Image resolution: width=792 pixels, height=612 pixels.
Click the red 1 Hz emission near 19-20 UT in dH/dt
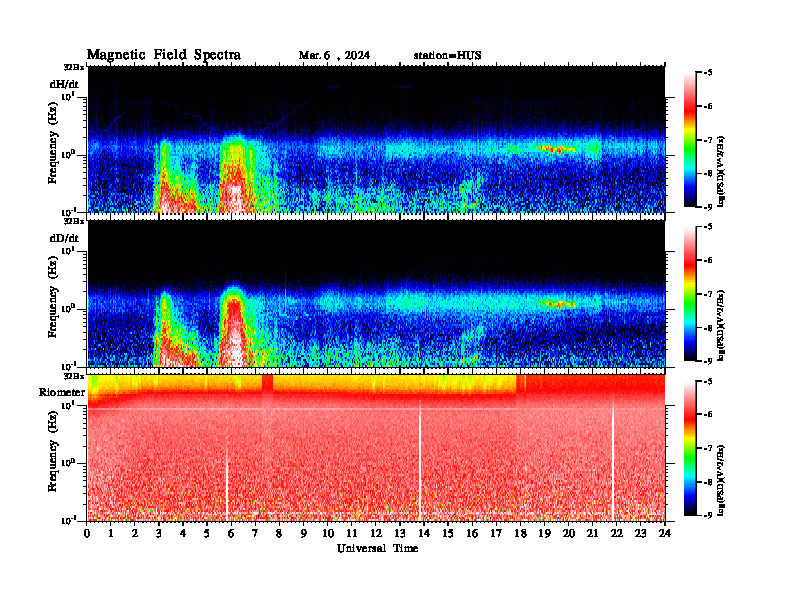tap(556, 149)
